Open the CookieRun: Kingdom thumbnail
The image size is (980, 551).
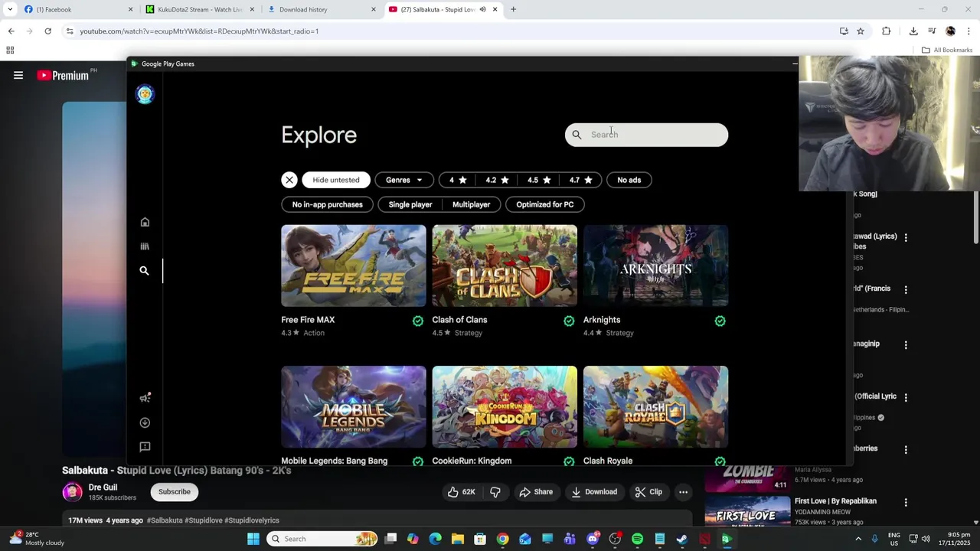coord(505,407)
